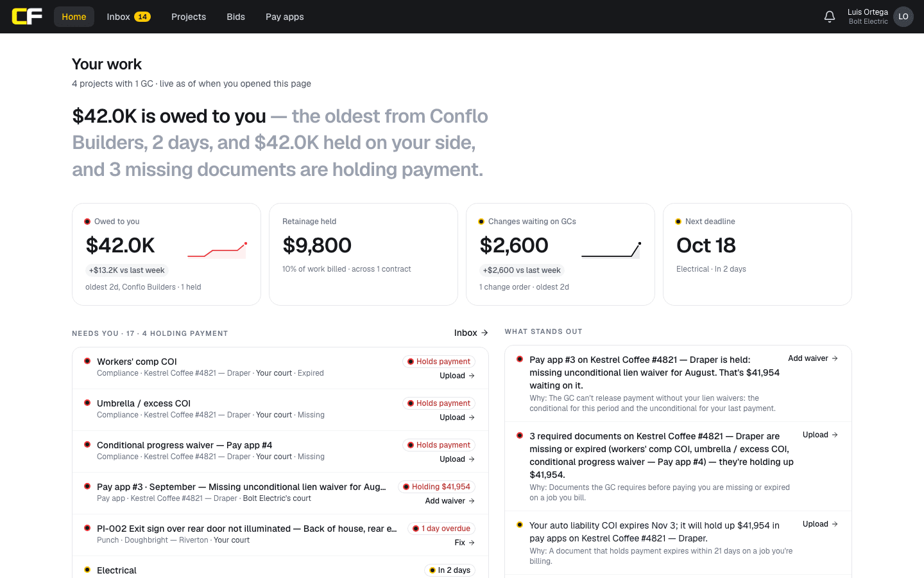Open Conditional progress waiver — Pay app #4
Viewport: 924px width, 578px height.
click(280, 451)
